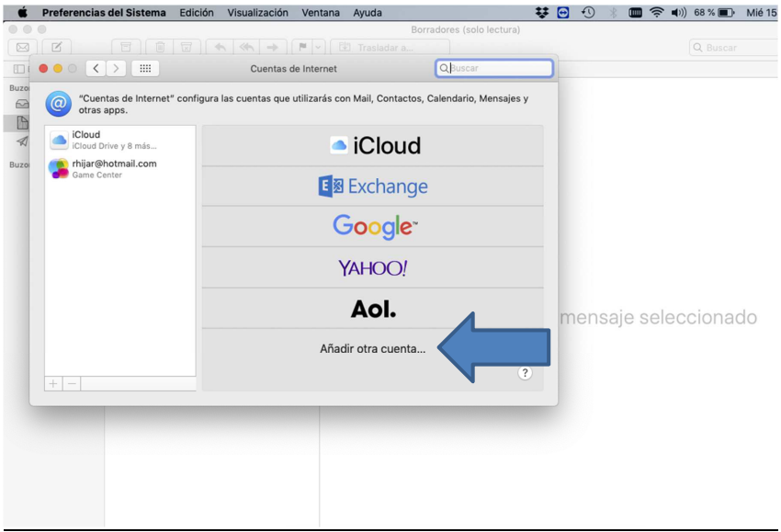Viewport: 781px width, 532px height.
Task: Click the Buscar search field in preferences
Action: click(496, 68)
